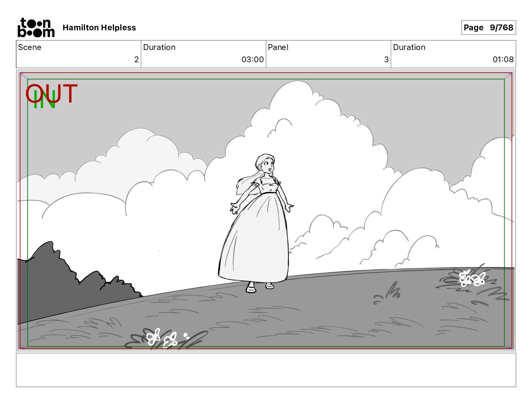Click the storyboard panel thumbnail of the girl
This screenshot has width=532, height=411.
(266, 210)
